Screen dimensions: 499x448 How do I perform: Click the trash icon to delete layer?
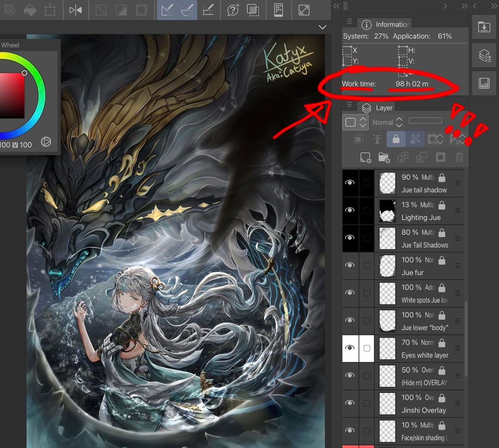tap(459, 158)
